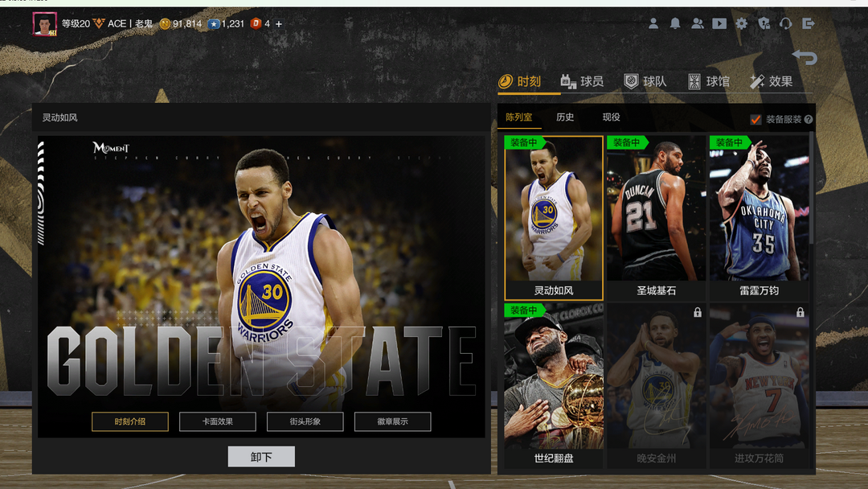Click the video playback icon in top bar
This screenshot has width=868, height=489.
[x=719, y=23]
